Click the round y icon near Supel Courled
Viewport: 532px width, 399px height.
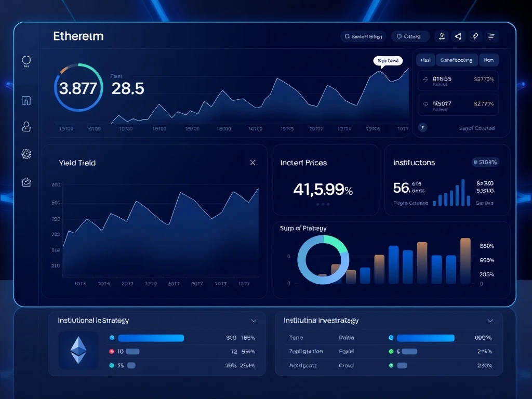click(422, 128)
